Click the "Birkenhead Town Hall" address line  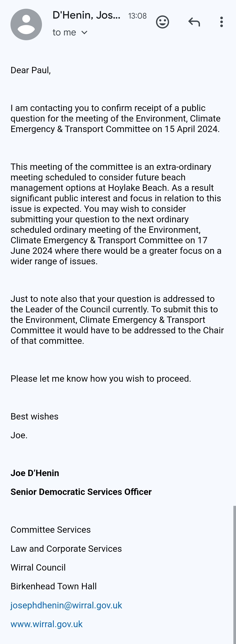click(54, 586)
